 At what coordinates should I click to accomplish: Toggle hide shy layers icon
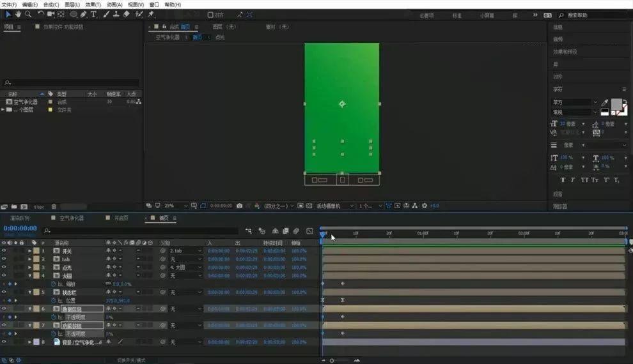275,231
